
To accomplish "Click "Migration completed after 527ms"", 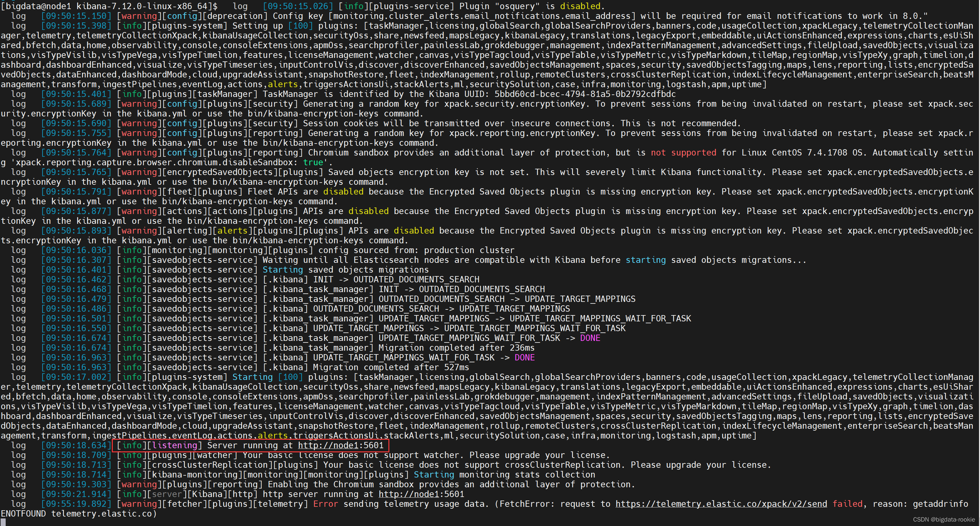I will coord(391,367).
